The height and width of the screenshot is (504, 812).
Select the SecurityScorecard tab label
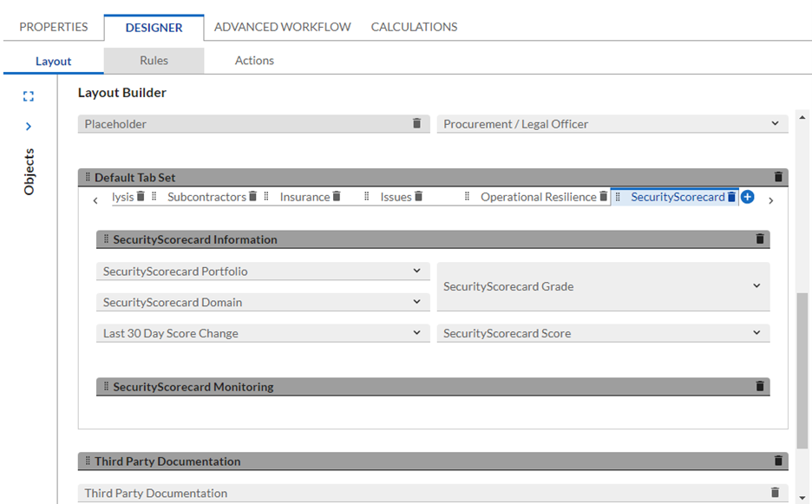678,197
